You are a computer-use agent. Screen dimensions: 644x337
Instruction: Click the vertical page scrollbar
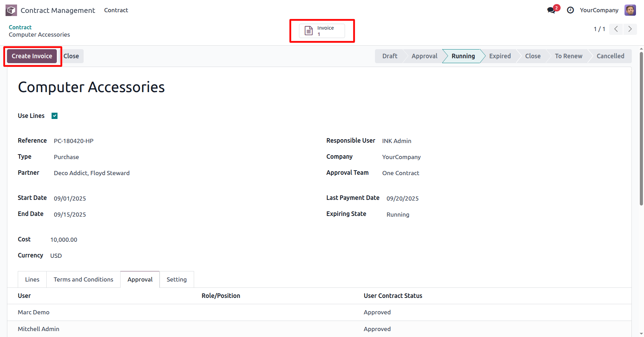pos(641,129)
